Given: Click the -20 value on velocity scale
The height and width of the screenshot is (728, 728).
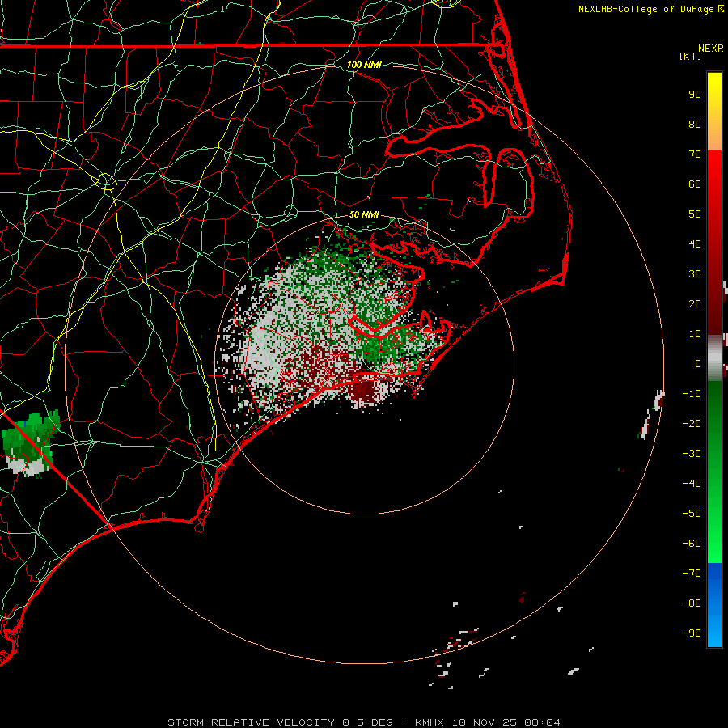Looking at the screenshot, I should (692, 423).
